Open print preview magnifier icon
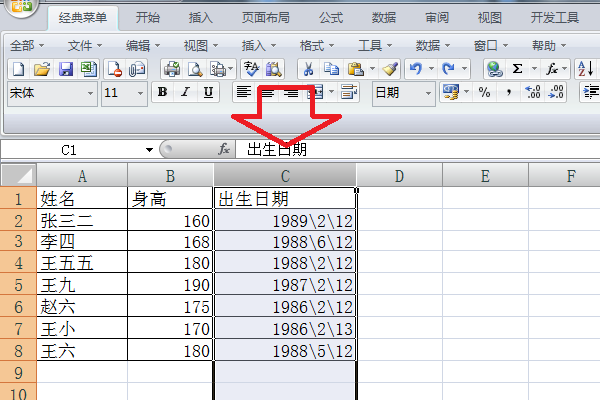 pos(195,69)
